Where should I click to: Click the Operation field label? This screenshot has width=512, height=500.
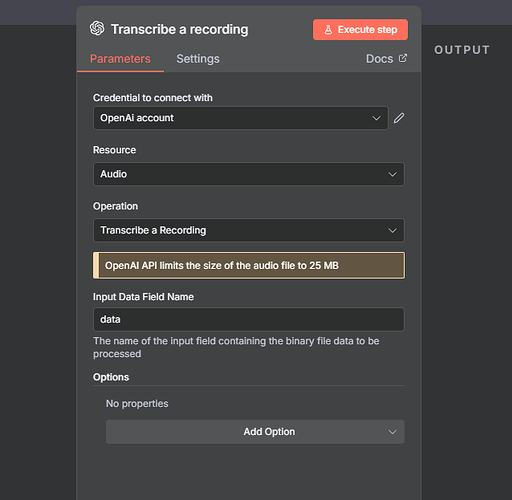coord(115,206)
